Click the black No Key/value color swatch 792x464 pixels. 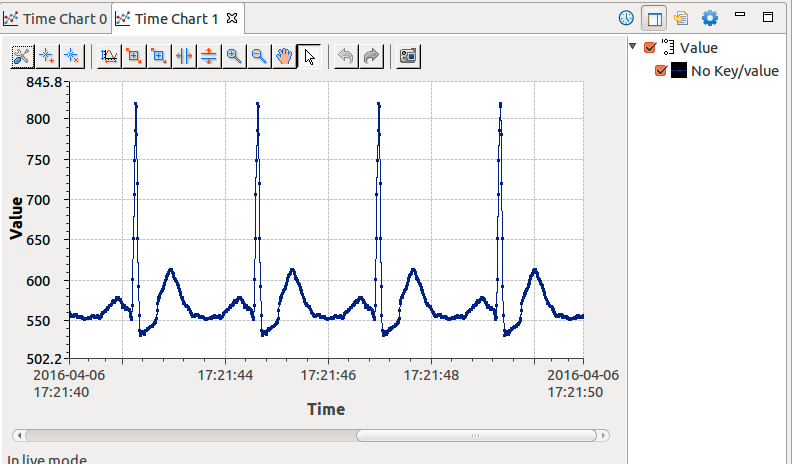pyautogui.click(x=679, y=71)
